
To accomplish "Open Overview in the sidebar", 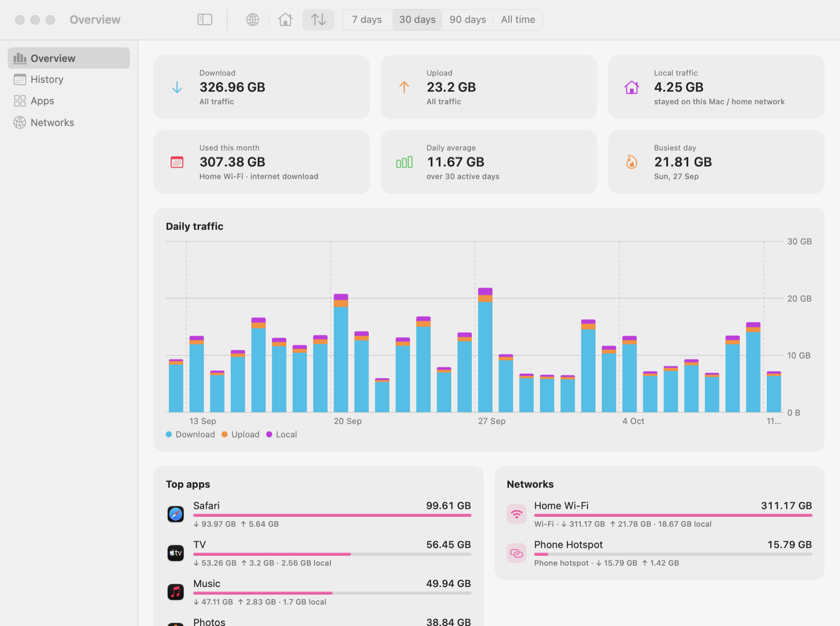I will 69,58.
